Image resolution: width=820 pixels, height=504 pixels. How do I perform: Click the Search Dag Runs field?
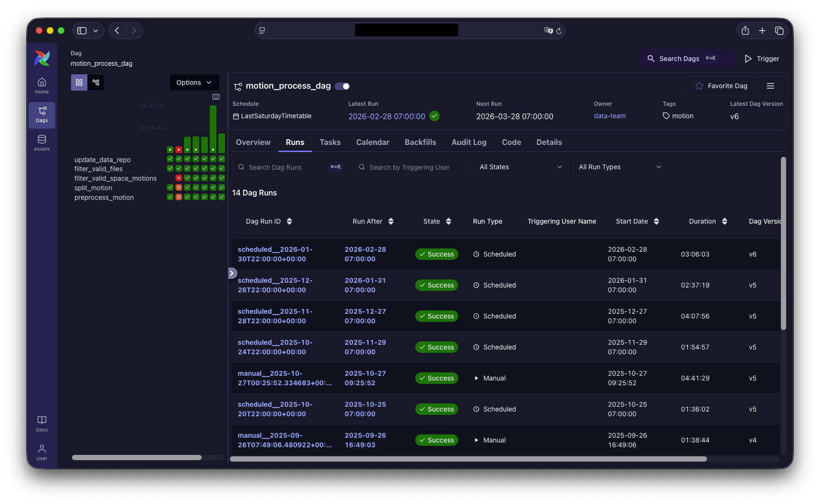point(286,167)
